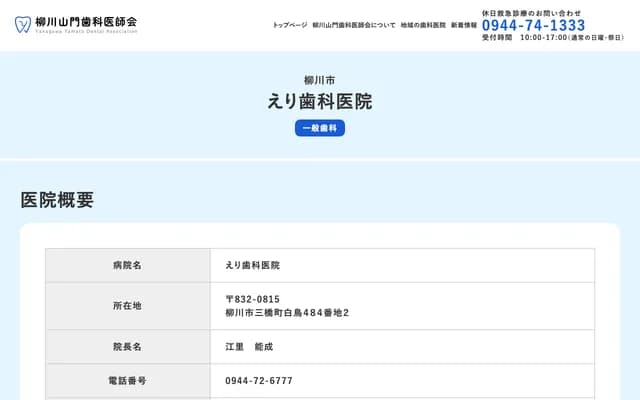Click the 柳川山門歯科医師会 site title
This screenshot has height=400, width=640.
point(86,21)
